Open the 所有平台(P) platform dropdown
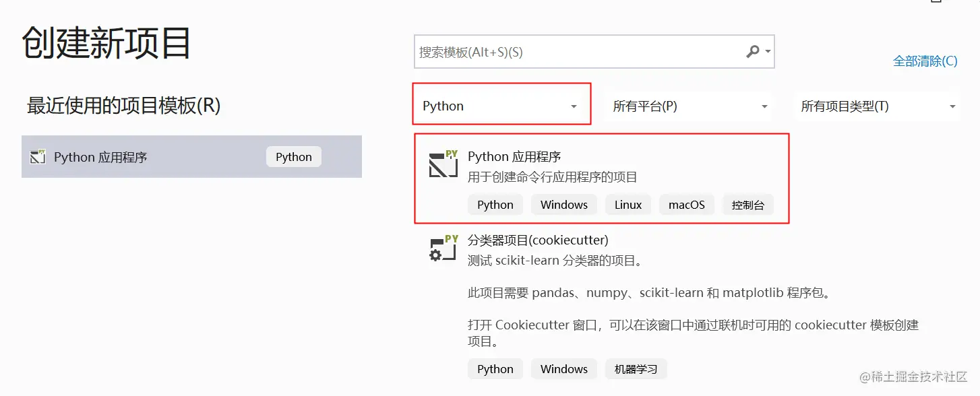Screen dimensions: 980x396 point(689,106)
